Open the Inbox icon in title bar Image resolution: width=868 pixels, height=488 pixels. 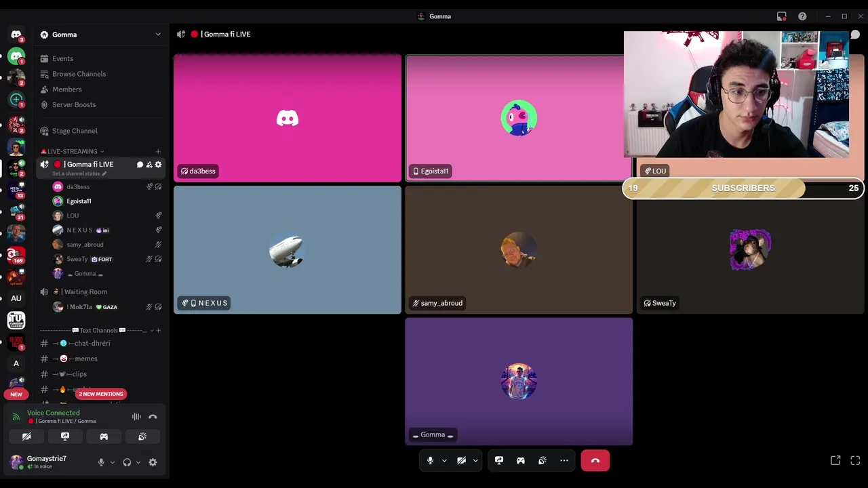point(782,16)
